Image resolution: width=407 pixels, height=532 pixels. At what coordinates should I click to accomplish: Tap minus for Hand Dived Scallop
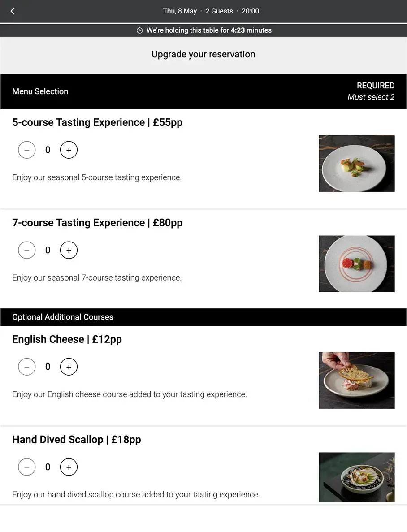click(27, 467)
